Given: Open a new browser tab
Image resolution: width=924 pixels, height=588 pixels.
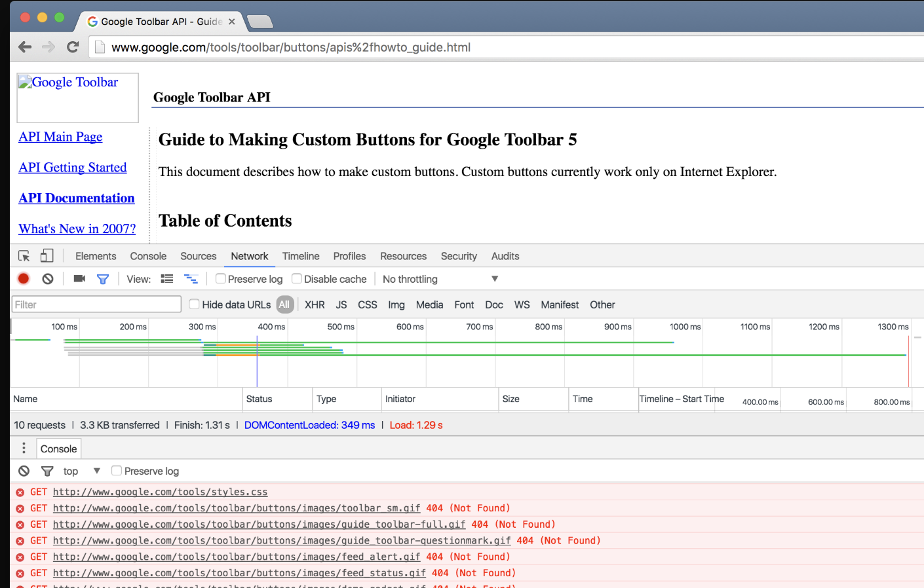Looking at the screenshot, I should (x=260, y=22).
